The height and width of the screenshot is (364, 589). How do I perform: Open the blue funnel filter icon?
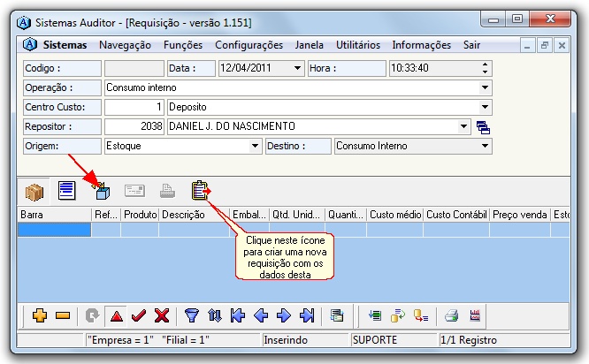click(x=191, y=315)
